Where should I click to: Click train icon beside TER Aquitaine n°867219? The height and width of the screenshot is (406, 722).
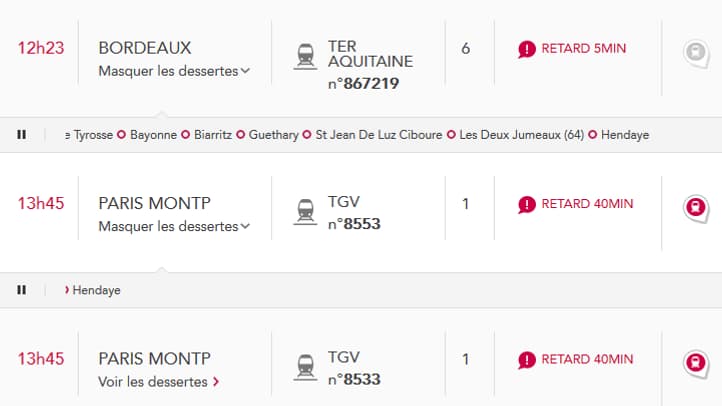point(305,56)
